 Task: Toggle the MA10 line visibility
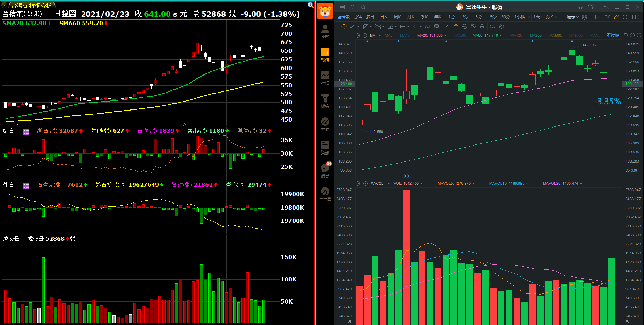click(405, 35)
